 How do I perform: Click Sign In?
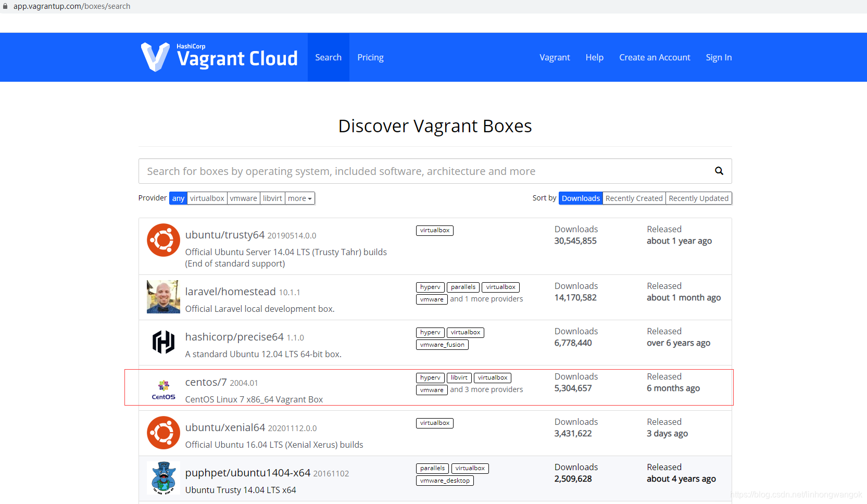[719, 57]
